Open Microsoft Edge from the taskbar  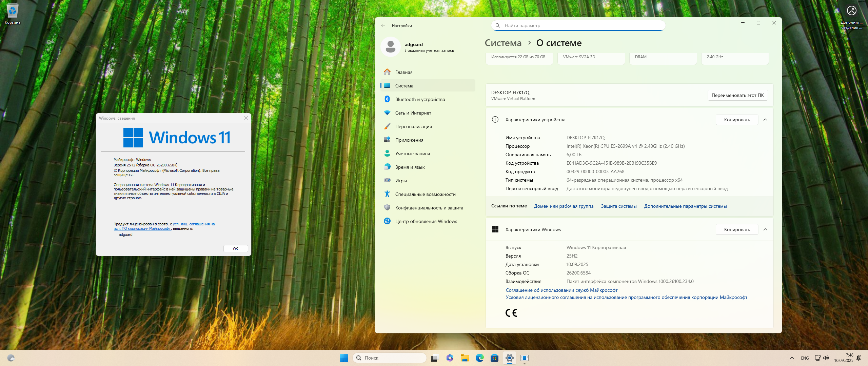(479, 358)
